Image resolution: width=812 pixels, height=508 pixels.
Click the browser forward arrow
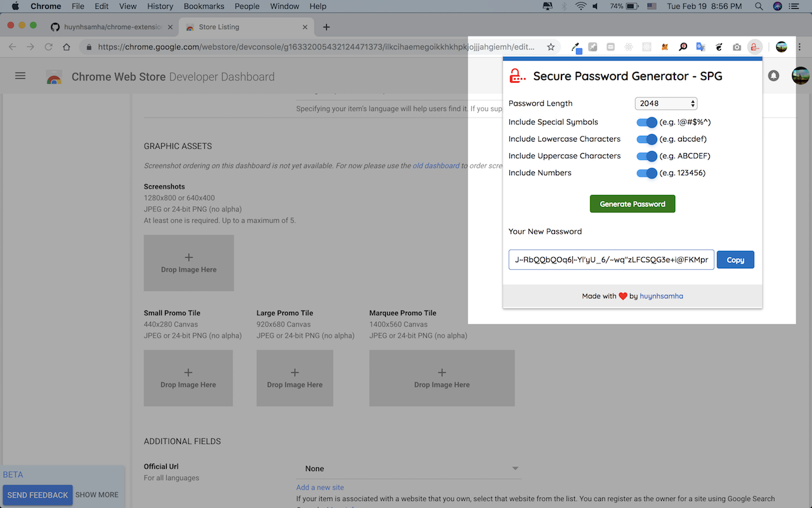pos(30,47)
